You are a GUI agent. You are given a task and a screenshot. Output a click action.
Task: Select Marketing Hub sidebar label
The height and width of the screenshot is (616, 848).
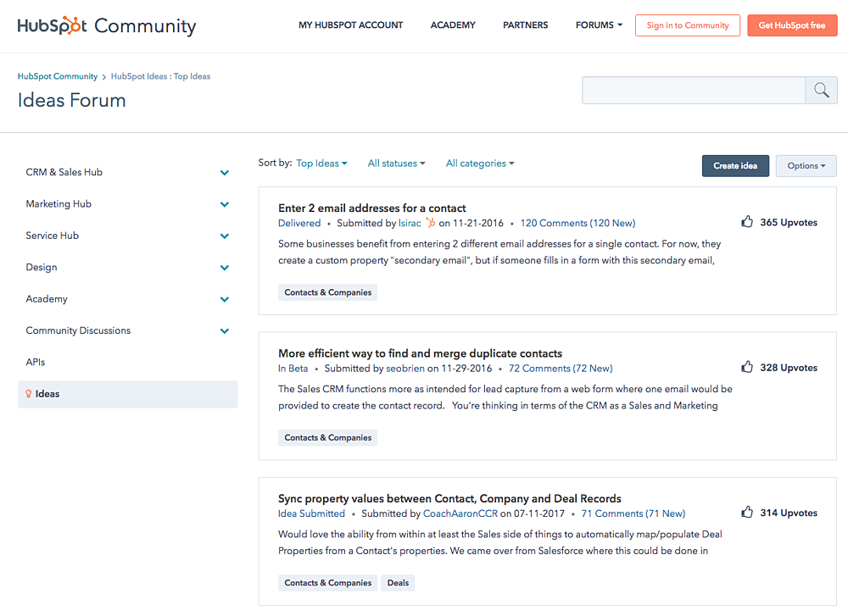[x=59, y=203]
